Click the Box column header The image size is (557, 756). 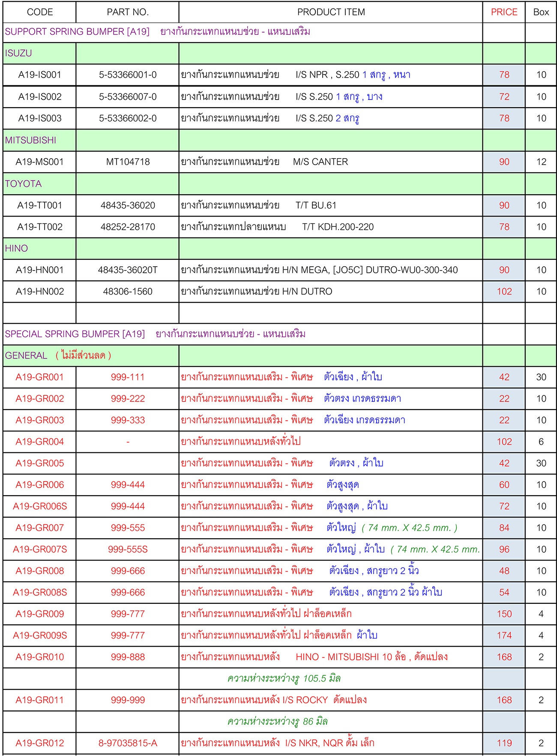point(541,12)
